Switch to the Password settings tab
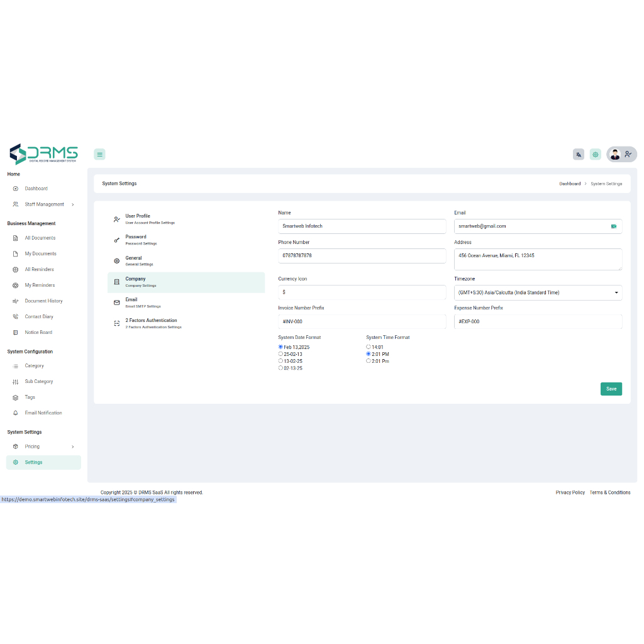Screen dimensions: 644x644 pyautogui.click(x=186, y=240)
